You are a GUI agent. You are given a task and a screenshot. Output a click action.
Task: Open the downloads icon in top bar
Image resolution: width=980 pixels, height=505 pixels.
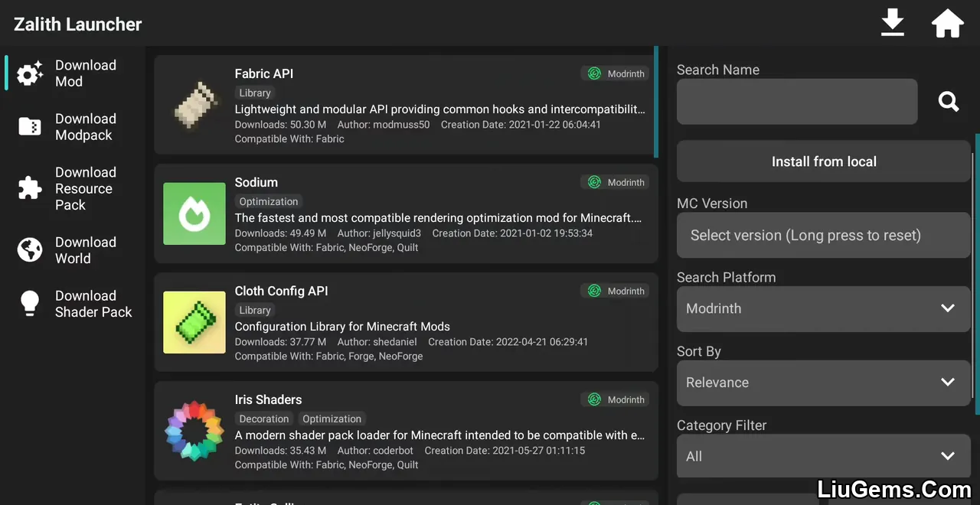click(x=893, y=24)
